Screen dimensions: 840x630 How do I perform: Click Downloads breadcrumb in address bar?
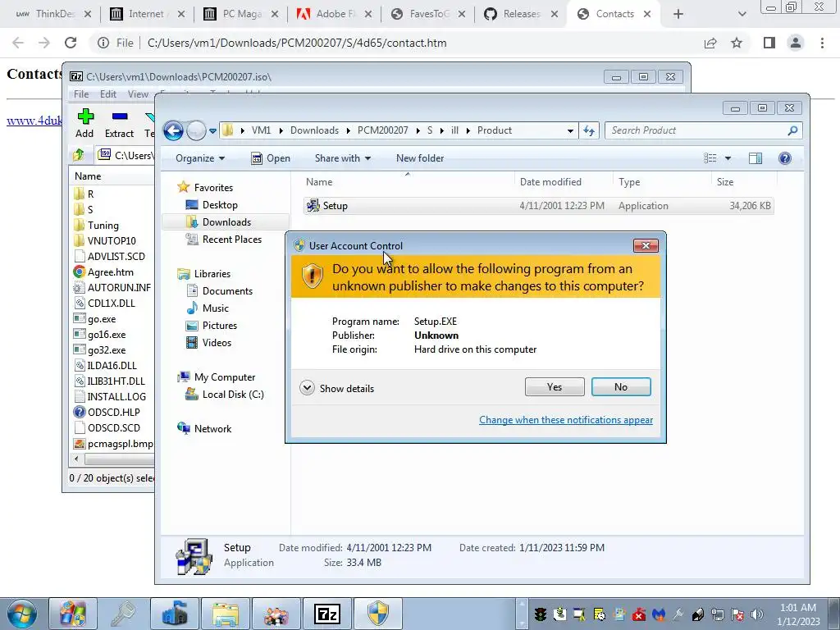pos(314,130)
